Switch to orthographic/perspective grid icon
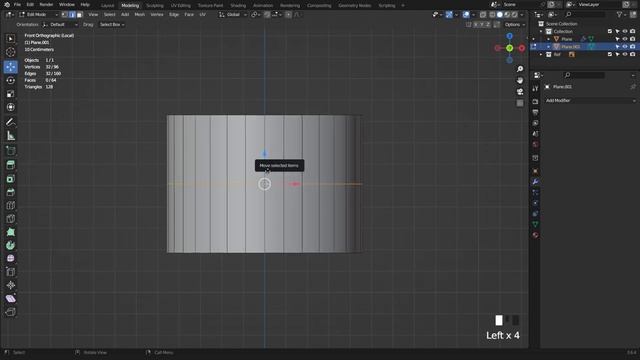The width and height of the screenshot is (640, 360). click(x=520, y=103)
